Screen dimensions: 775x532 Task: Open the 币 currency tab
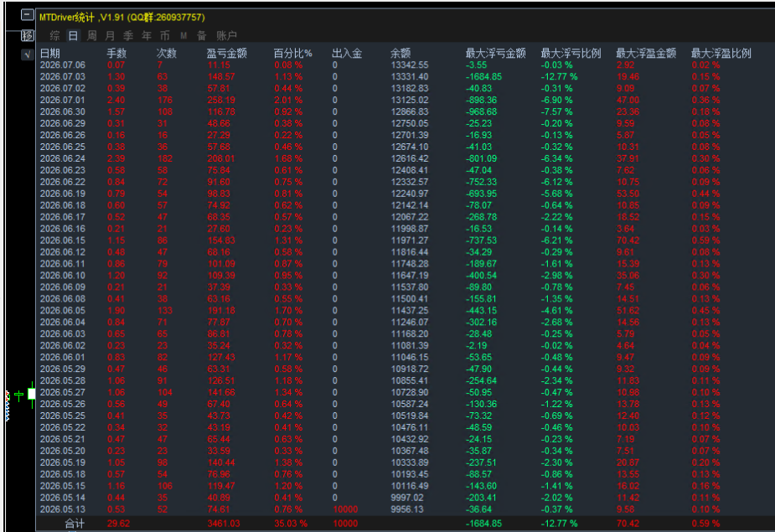click(164, 35)
